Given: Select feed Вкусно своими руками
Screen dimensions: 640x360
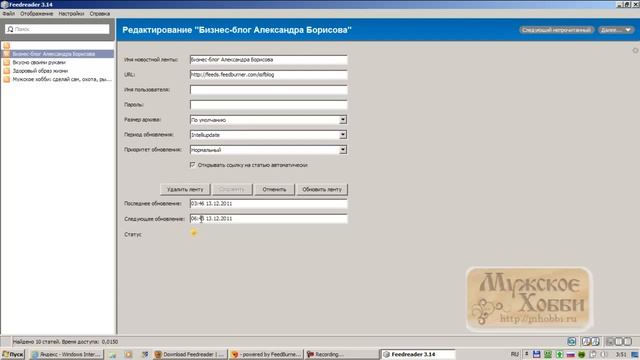Looking at the screenshot, I should (x=39, y=62).
